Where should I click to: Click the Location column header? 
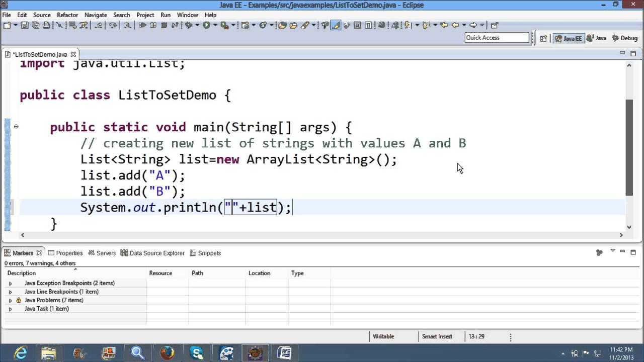pos(267,273)
